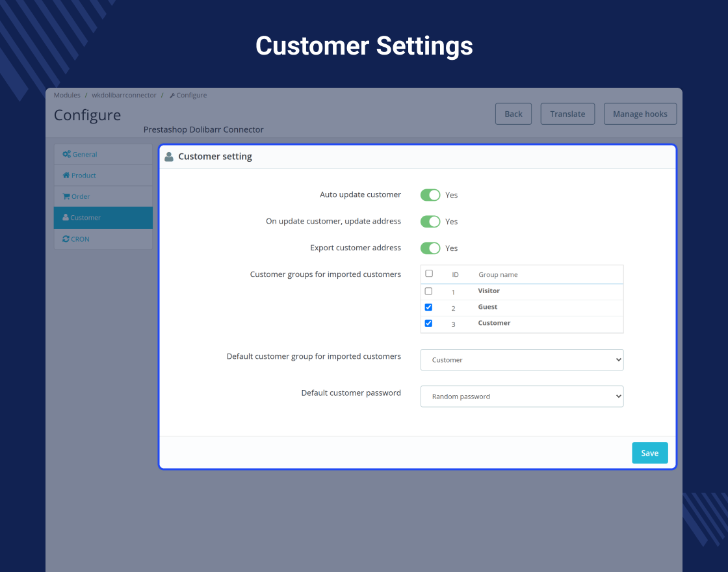Check the select-all checkbox in group table header
The image size is (728, 572).
tap(429, 274)
